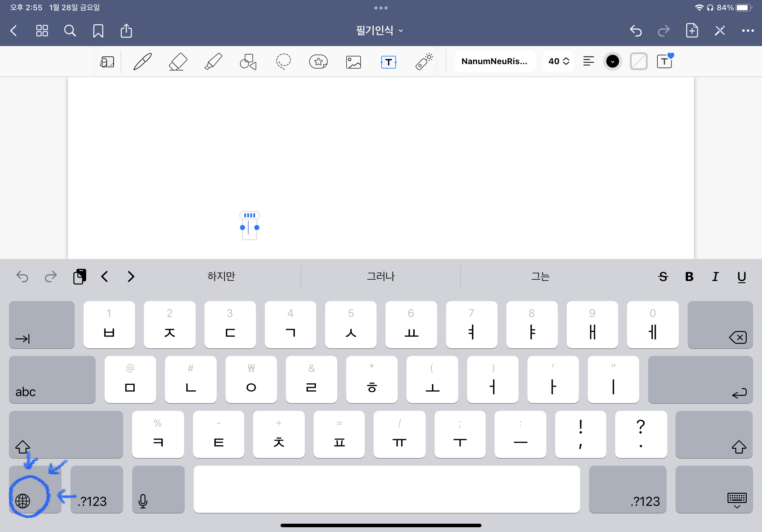
Task: Choose suggestion 그러나
Action: [381, 276]
